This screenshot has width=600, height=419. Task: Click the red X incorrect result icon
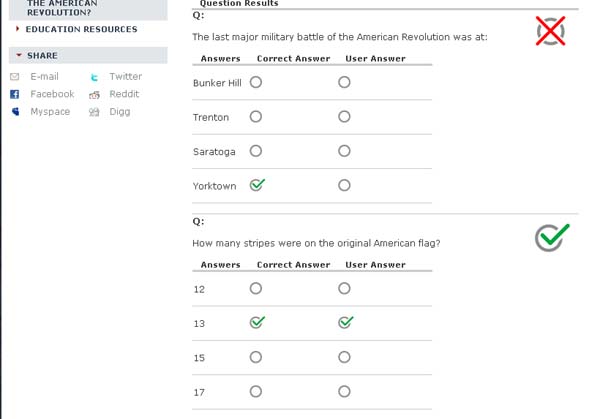coord(550,31)
